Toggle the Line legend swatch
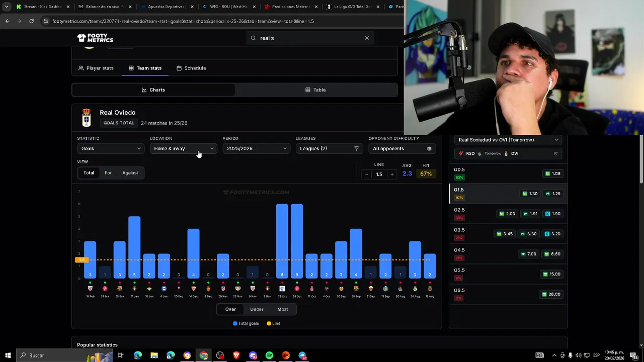The height and width of the screenshot is (362, 644). (x=269, y=323)
